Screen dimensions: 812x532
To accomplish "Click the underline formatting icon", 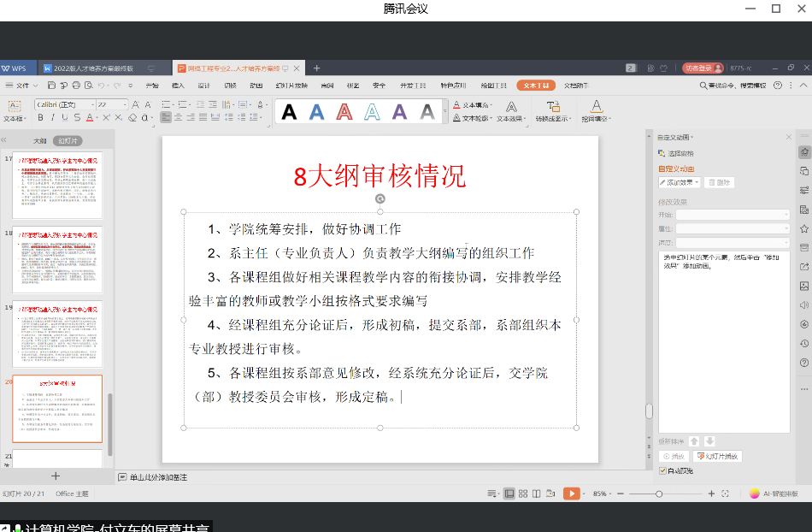I will pyautogui.click(x=64, y=118).
